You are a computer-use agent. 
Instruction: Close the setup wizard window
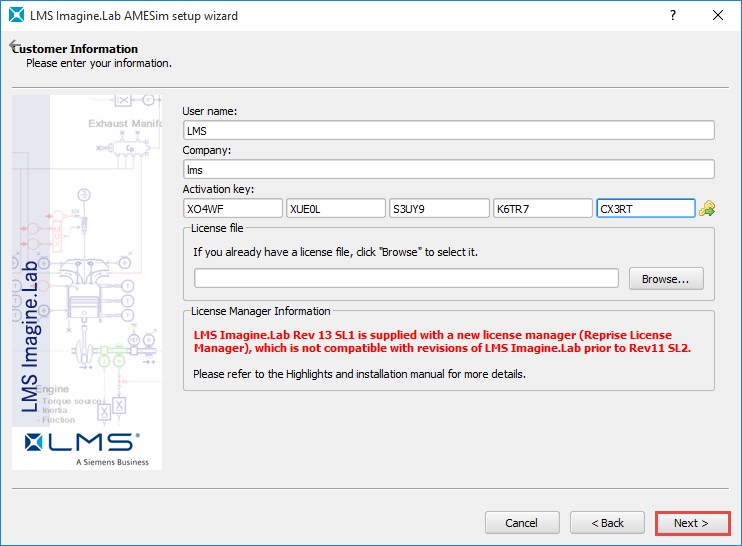click(717, 16)
